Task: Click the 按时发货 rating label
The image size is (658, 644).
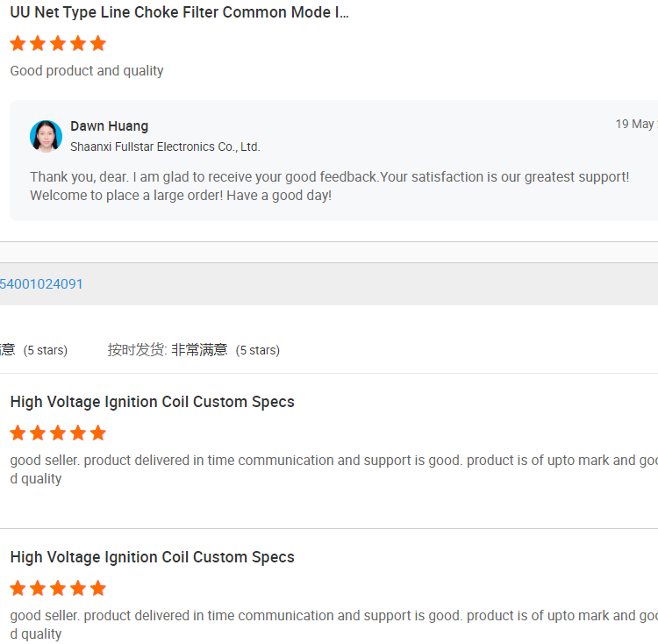Action: point(136,350)
